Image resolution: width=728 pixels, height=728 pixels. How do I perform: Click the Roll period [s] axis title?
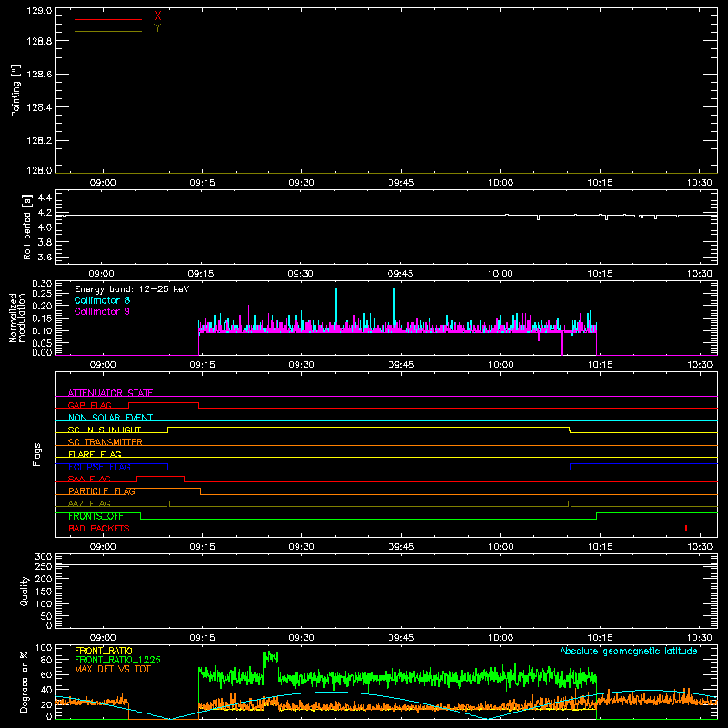click(x=27, y=227)
